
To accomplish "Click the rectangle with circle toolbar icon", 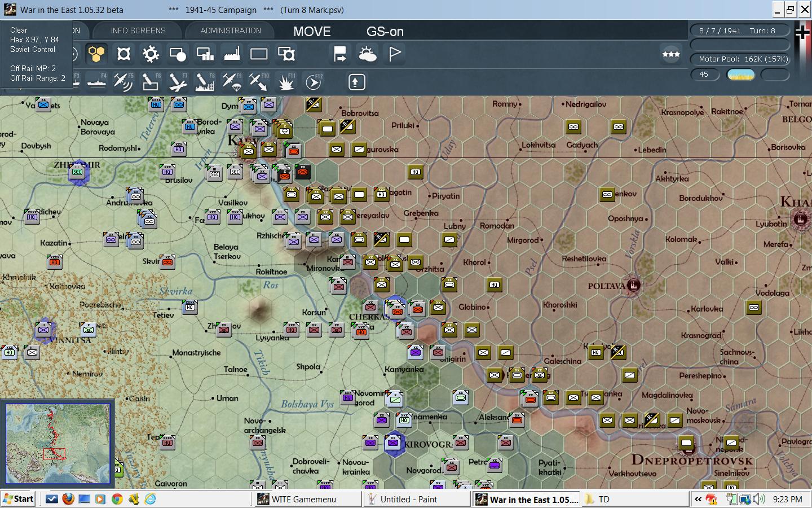I will pyautogui.click(x=178, y=54).
